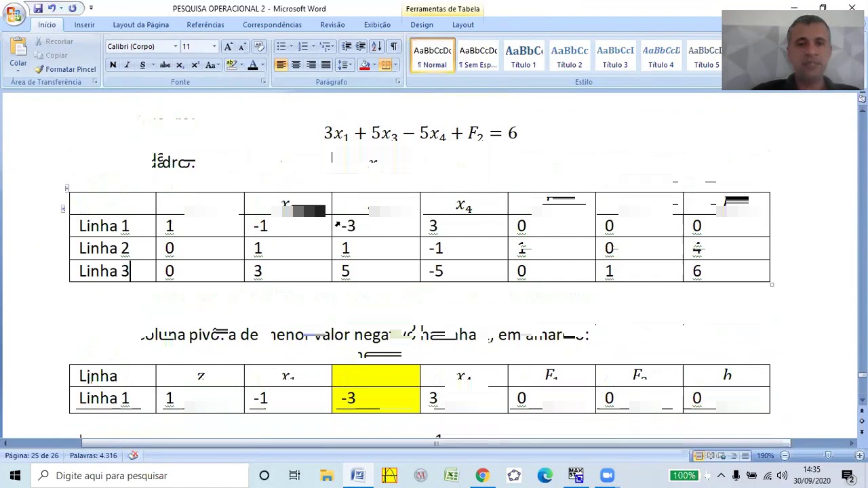Toggle bold formatting (N)
This screenshot has height=488, width=868.
[x=113, y=65]
